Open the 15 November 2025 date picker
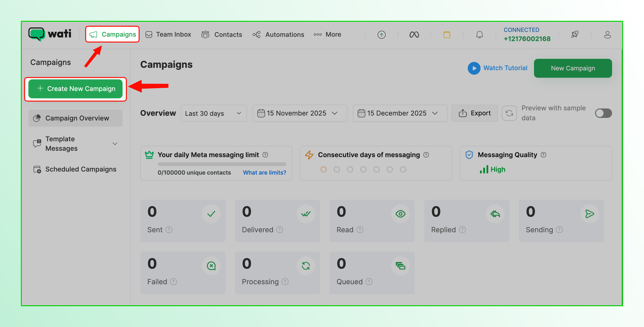Image resolution: width=644 pixels, height=327 pixels. pos(300,113)
